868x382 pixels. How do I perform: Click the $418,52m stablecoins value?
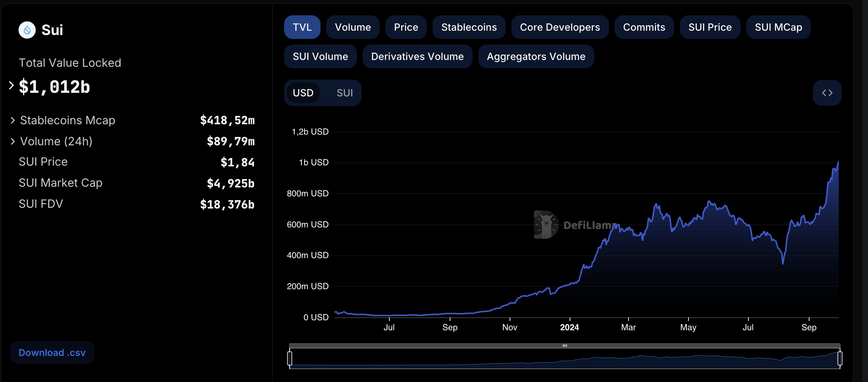pos(227,120)
